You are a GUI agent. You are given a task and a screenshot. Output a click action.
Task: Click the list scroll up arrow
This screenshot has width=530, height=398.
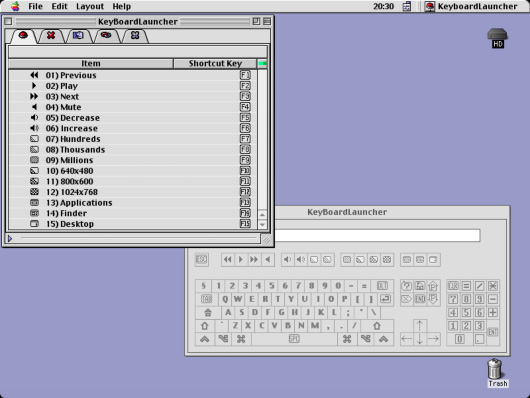click(262, 215)
